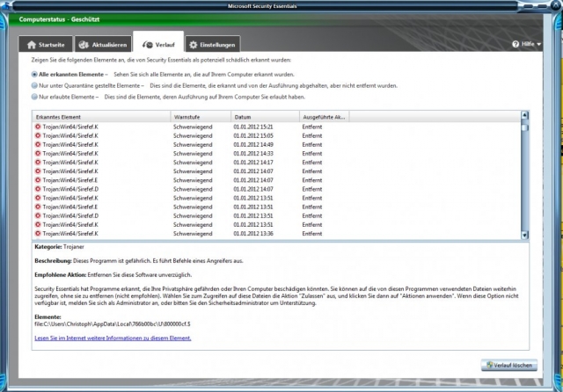Select Sirefef.K entry dated 01.01.2012 14:49

(276, 144)
